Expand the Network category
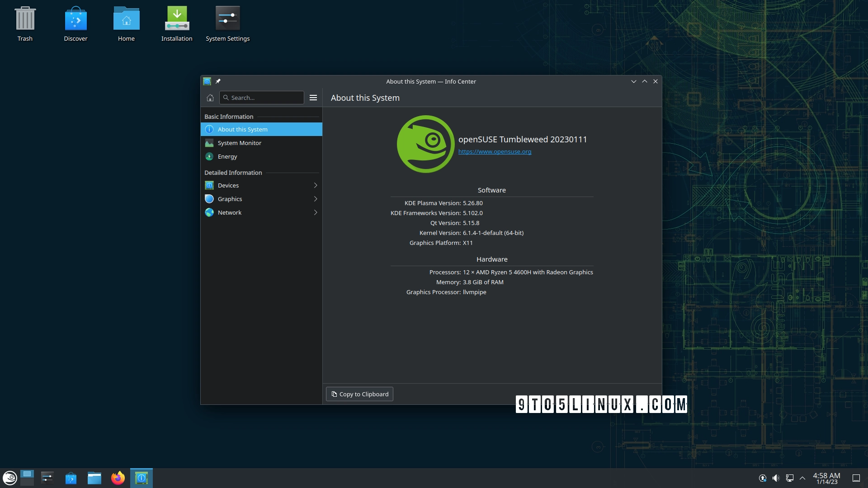868x488 pixels. 230,212
